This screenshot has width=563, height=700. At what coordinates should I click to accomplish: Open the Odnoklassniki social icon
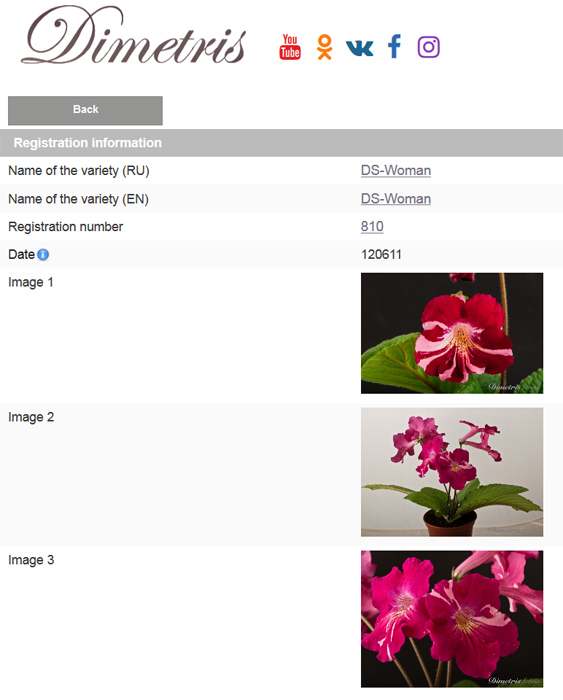[x=325, y=47]
